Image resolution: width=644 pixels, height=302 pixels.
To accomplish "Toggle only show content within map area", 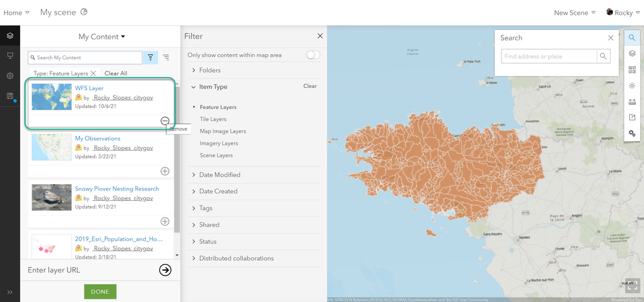I will [x=313, y=55].
